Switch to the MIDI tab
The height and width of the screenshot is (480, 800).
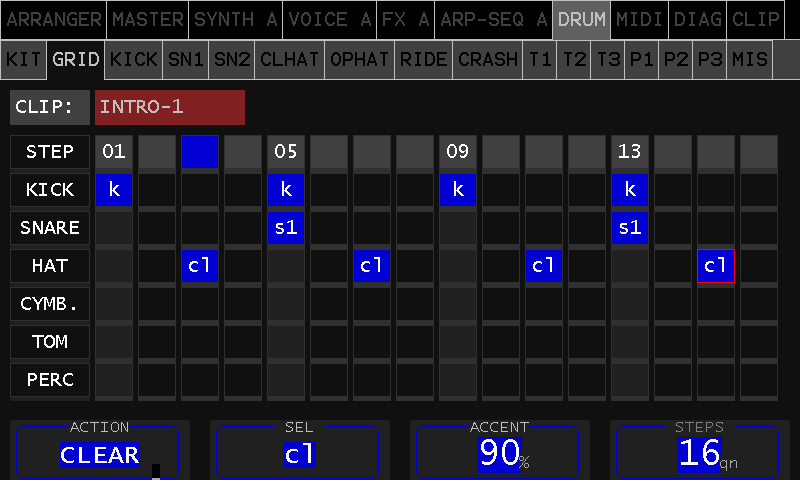[x=639, y=20]
